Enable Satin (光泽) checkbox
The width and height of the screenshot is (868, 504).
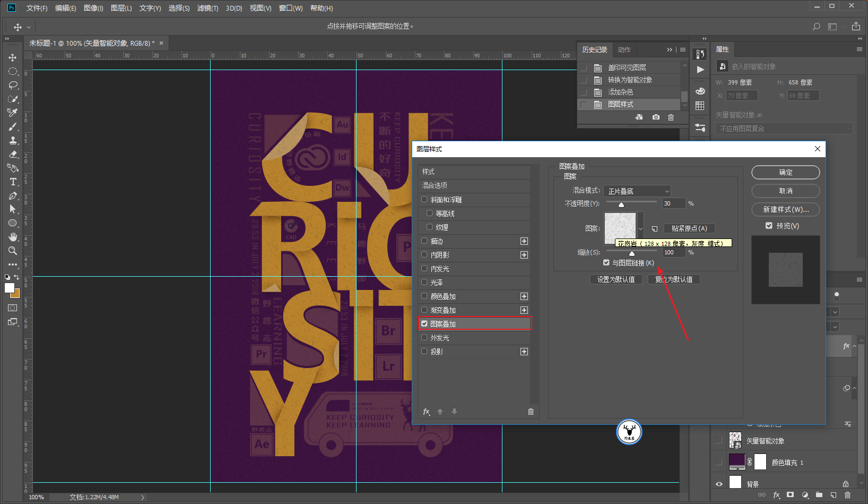[x=424, y=283]
